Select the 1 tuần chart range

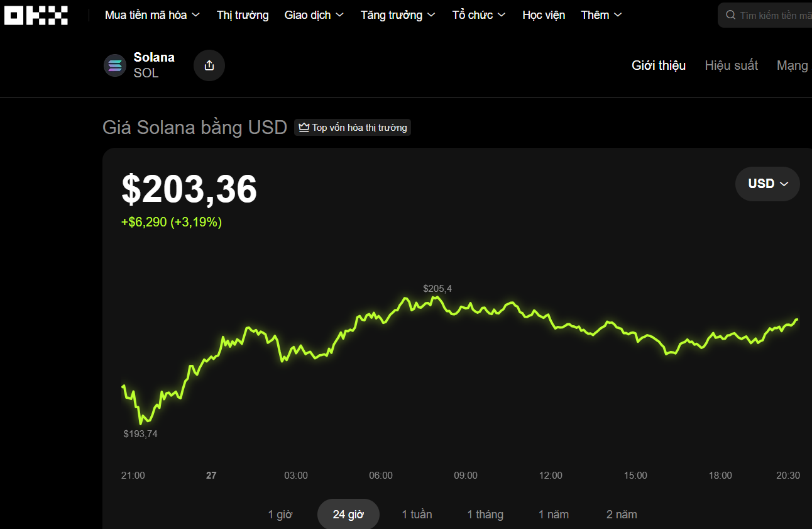417,515
